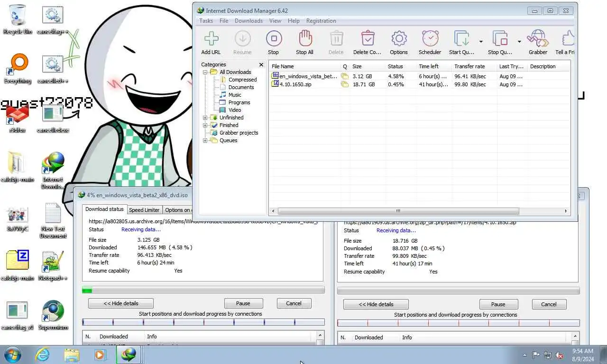Open the View menu
Screen dimensions: 607x364
pyautogui.click(x=275, y=21)
